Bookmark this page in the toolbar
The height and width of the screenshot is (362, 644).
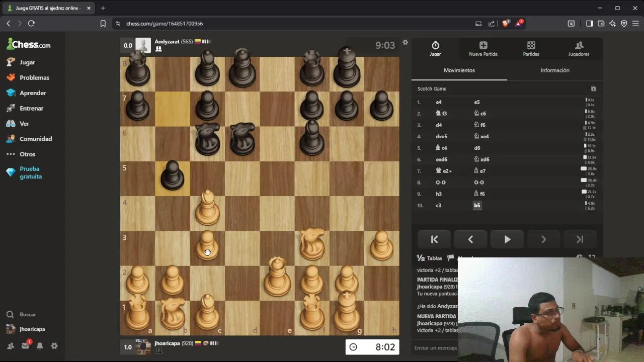(103, 23)
